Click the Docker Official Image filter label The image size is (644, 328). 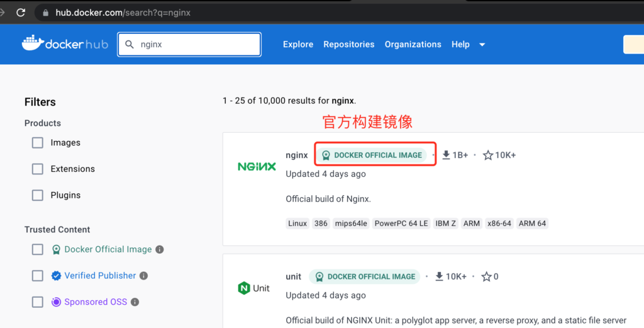108,249
